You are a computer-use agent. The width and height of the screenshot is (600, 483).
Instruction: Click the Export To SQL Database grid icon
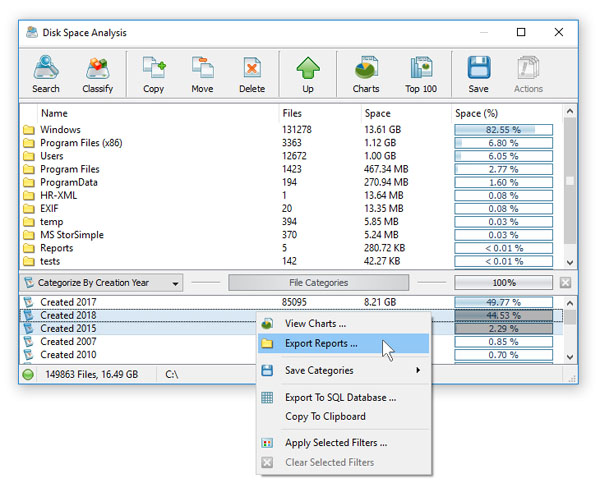267,398
